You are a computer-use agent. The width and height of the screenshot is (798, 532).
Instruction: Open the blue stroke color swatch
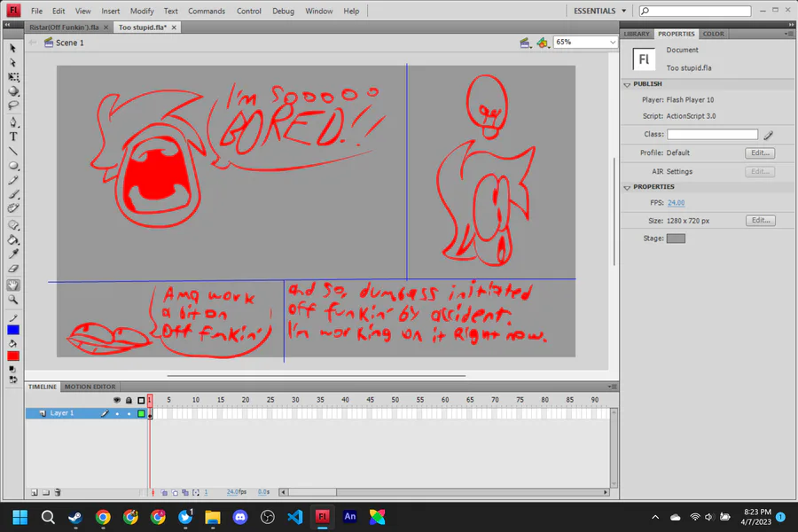13,330
